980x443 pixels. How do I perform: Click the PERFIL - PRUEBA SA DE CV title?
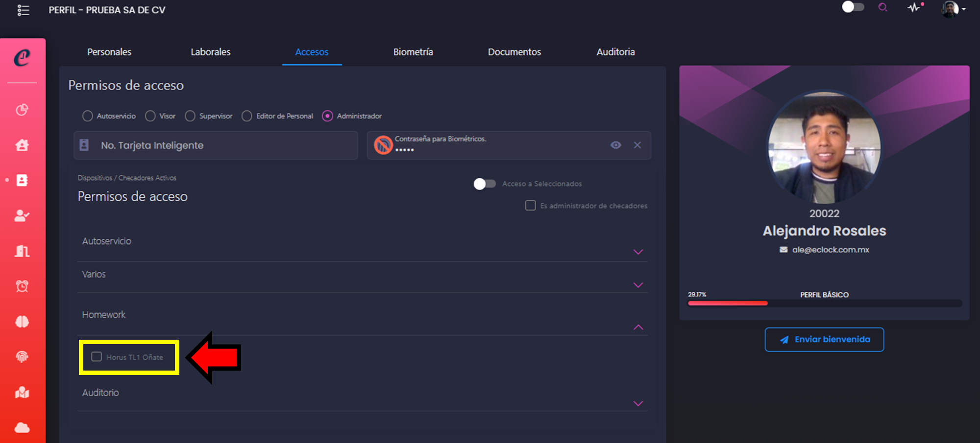107,10
